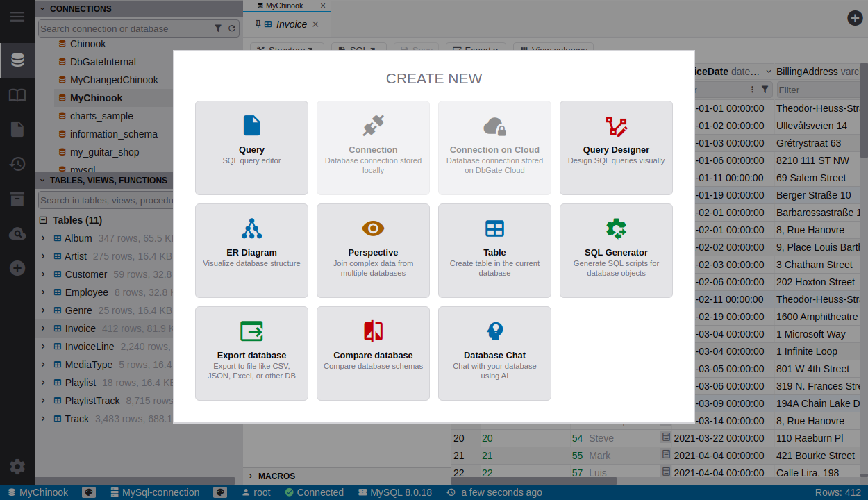Collapse the CONNECTIONS section
The width and height of the screenshot is (868, 500).
coord(42,9)
